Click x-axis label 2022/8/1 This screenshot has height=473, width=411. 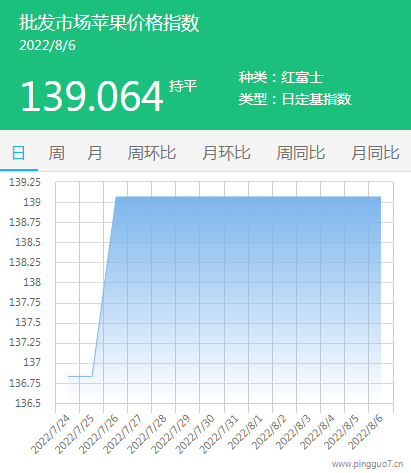click(x=245, y=432)
